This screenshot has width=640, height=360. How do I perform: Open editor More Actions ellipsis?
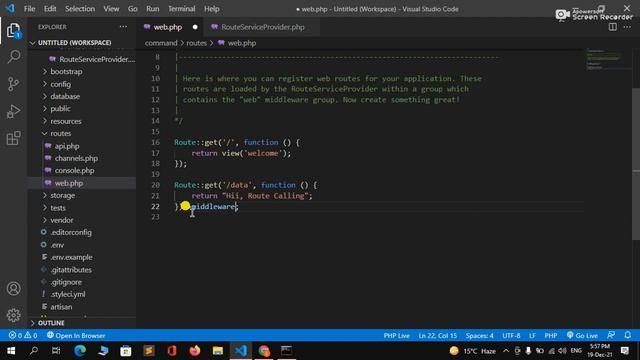(627, 27)
